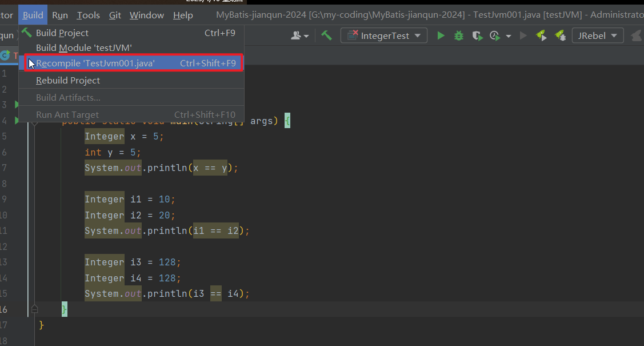The width and height of the screenshot is (644, 346).
Task: Click code line 'Integer x = 5;'
Action: click(124, 137)
